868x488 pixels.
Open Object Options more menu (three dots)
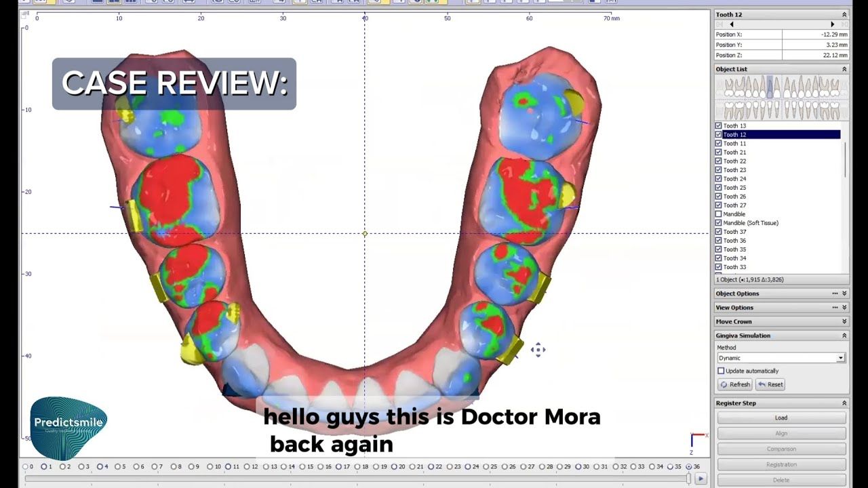(835, 293)
